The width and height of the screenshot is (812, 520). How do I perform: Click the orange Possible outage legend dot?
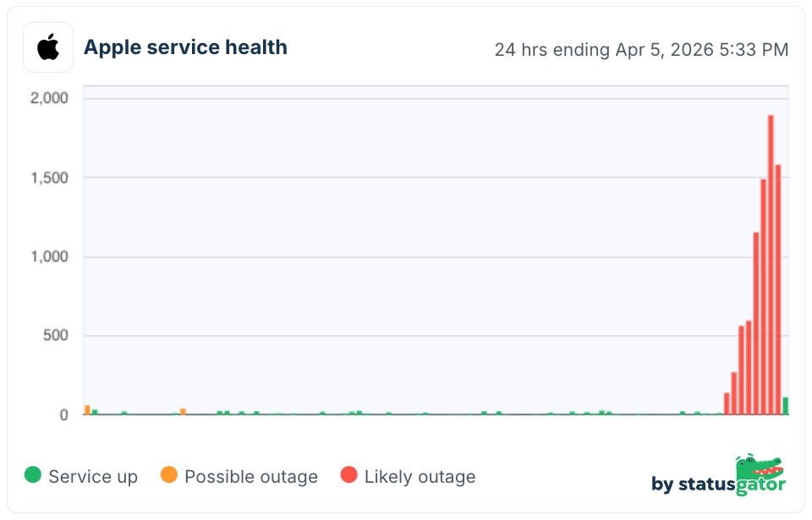coord(169,475)
